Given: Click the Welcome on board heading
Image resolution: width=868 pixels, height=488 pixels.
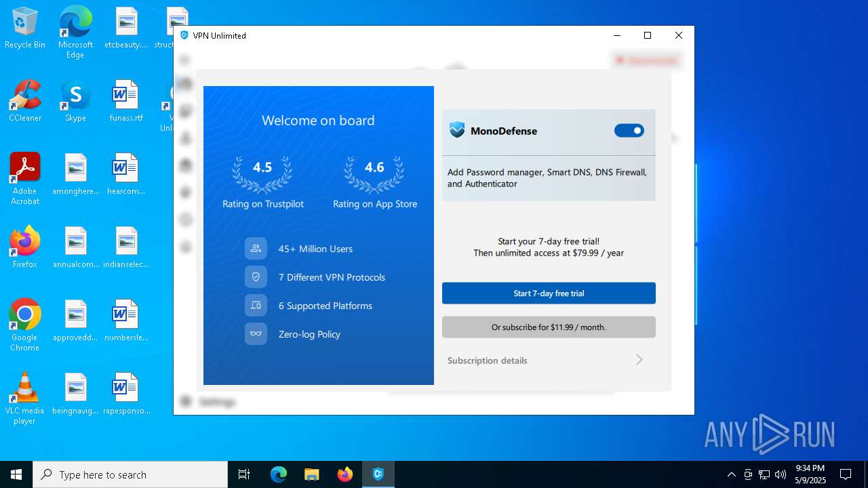Looking at the screenshot, I should pos(318,121).
